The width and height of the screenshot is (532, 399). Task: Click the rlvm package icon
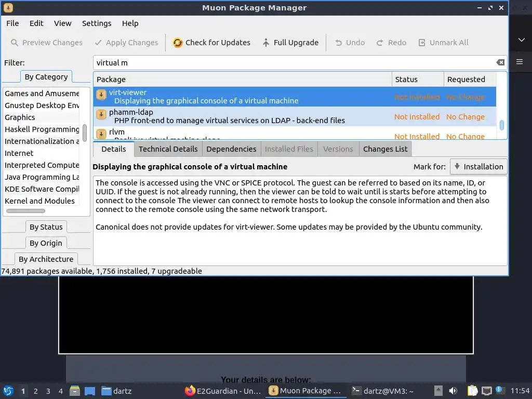pyautogui.click(x=101, y=134)
